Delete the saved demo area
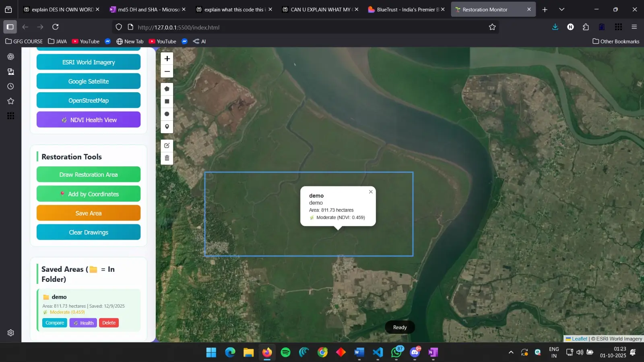644x362 pixels. point(109,323)
